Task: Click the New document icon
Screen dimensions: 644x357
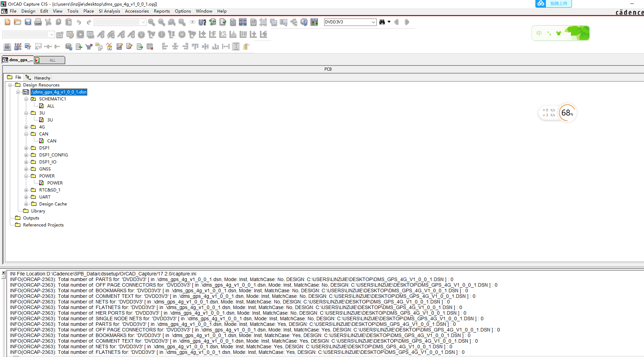Action: click(x=7, y=22)
